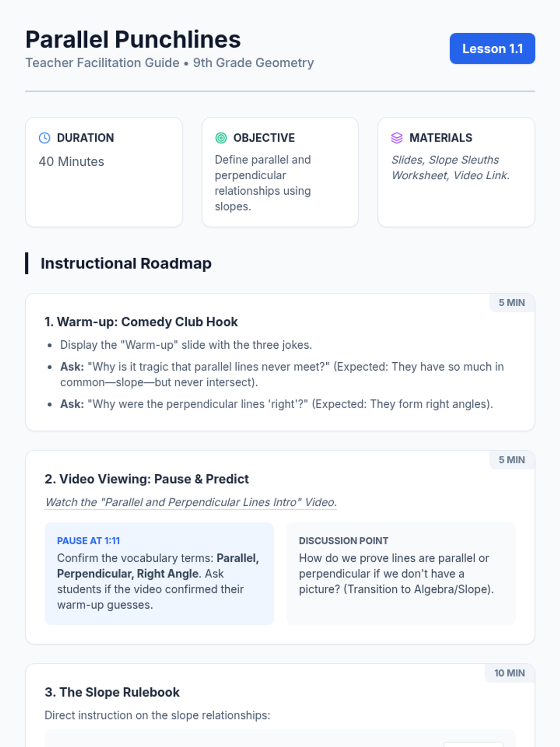Click the bullet about displaying the Warm-up slide
This screenshot has width=560, height=747.
[x=186, y=345]
